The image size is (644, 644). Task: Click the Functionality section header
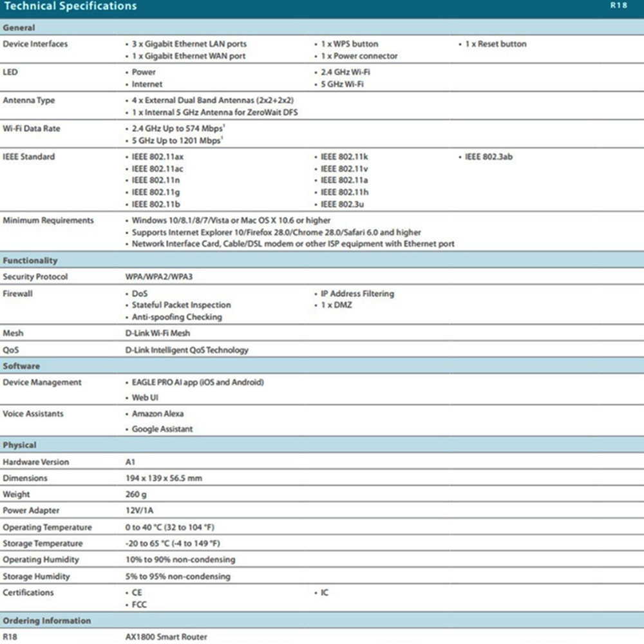(30, 260)
